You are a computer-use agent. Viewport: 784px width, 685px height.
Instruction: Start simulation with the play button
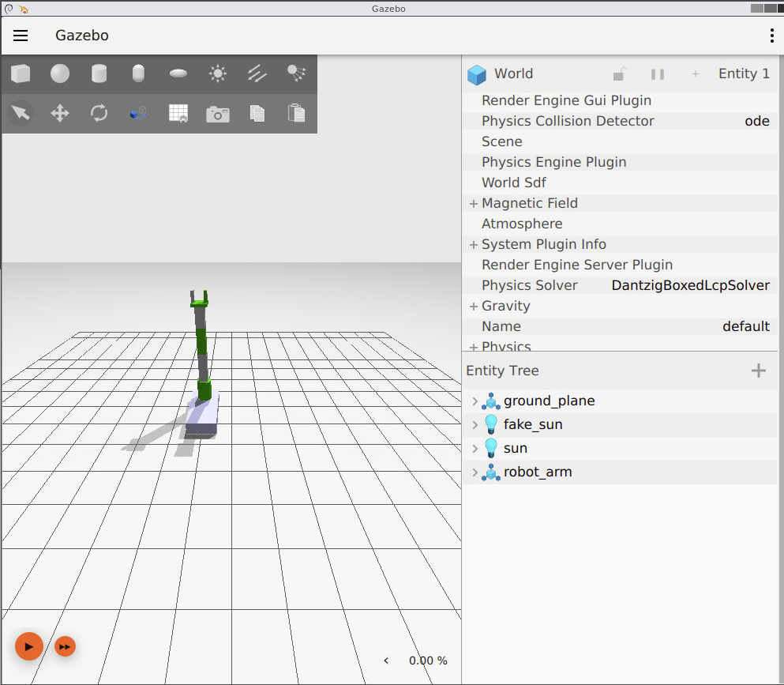click(x=29, y=646)
